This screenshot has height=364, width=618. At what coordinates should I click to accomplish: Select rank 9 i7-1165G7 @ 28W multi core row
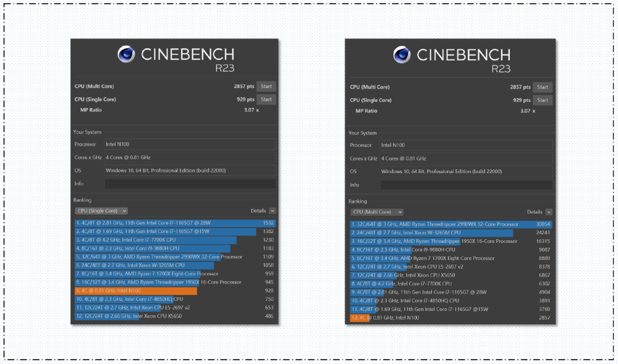pos(451,292)
